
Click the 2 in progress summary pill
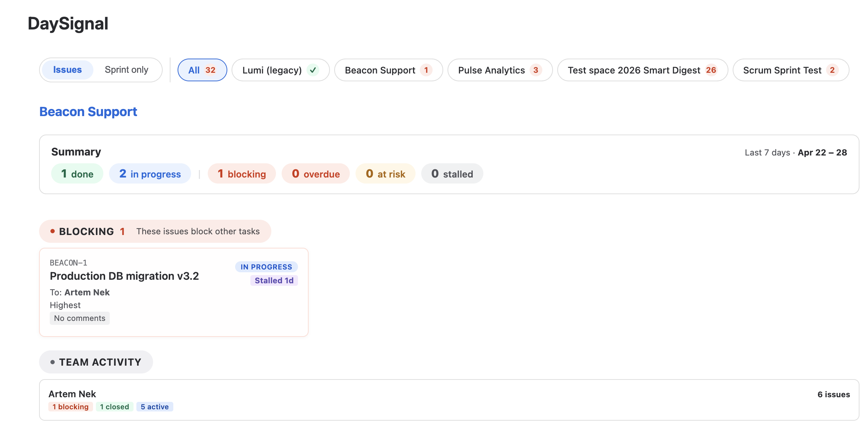(x=150, y=174)
